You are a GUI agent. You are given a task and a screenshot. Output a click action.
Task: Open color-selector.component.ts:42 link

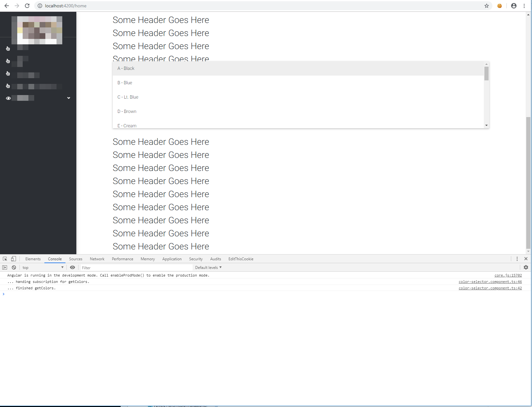click(490, 288)
